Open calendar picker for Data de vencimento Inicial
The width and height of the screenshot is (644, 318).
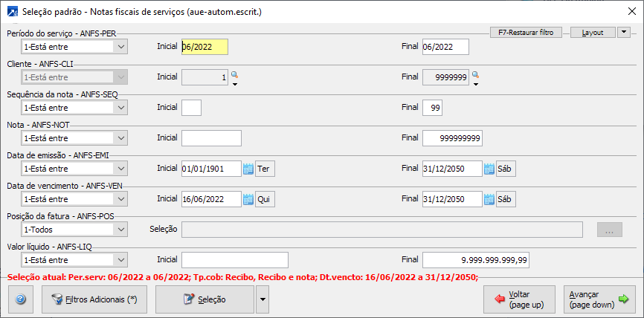(x=248, y=199)
